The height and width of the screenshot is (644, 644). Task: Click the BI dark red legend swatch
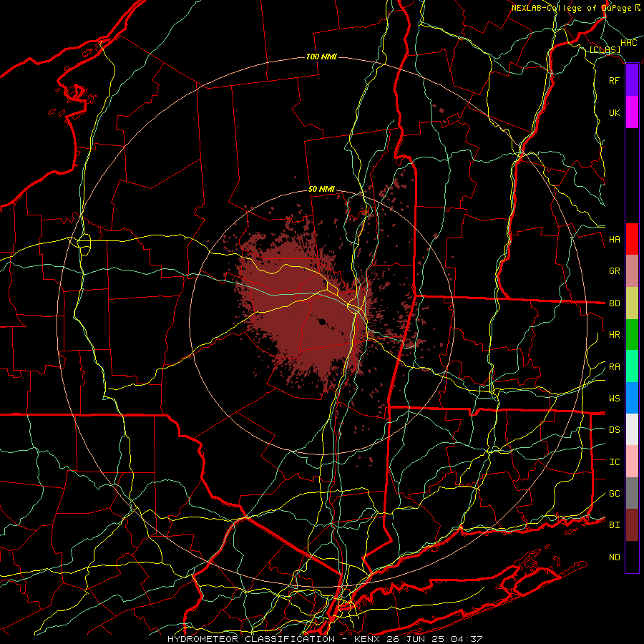tap(632, 525)
